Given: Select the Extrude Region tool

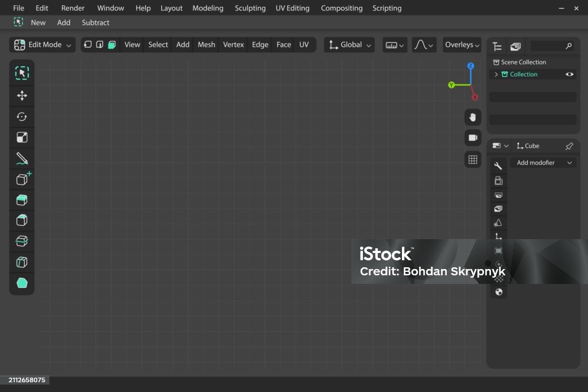Looking at the screenshot, I should coord(22,200).
